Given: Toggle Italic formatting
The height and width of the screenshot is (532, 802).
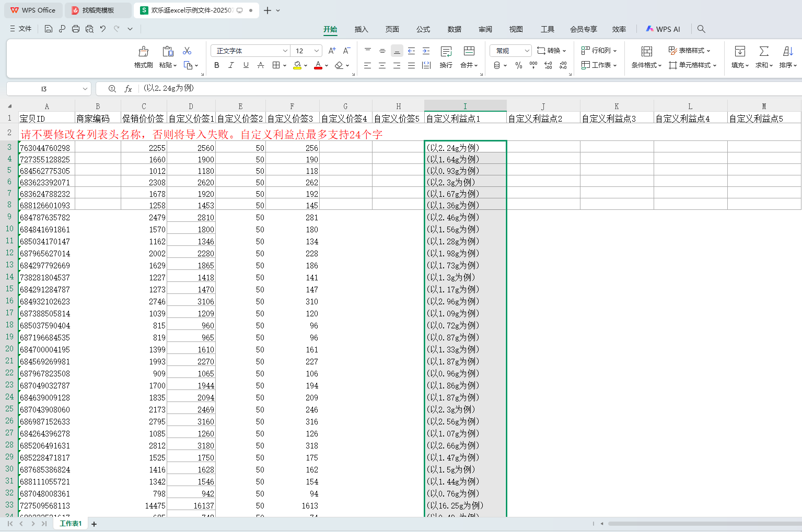Looking at the screenshot, I should coord(231,65).
